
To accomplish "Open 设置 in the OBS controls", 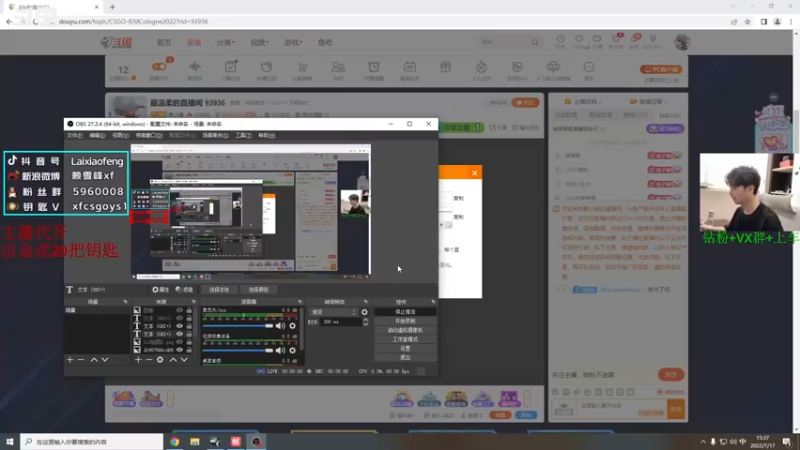I will coord(405,348).
